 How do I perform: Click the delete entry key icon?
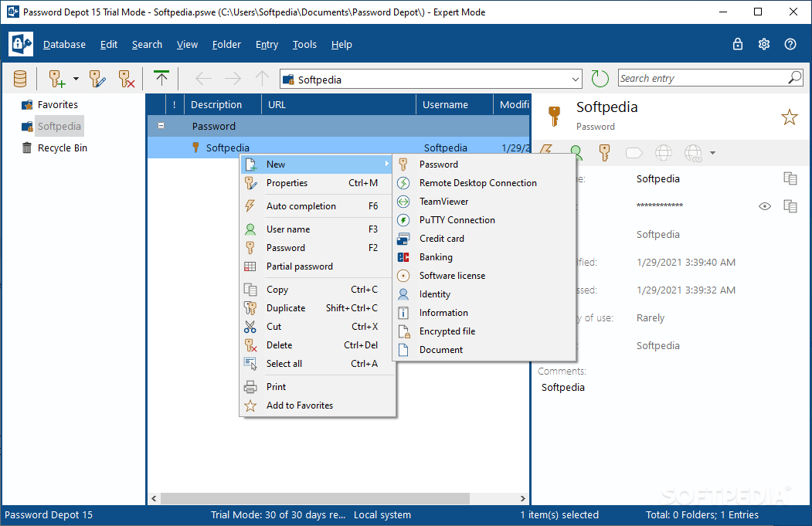coord(126,79)
